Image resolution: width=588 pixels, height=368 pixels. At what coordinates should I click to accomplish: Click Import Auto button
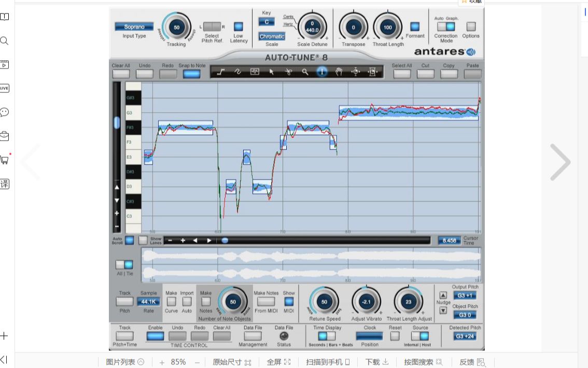187,302
